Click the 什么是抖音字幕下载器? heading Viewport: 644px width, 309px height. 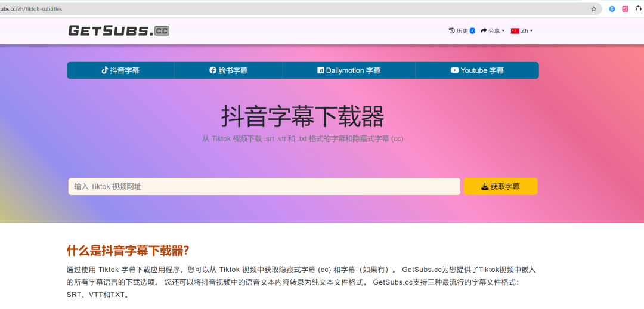point(128,251)
